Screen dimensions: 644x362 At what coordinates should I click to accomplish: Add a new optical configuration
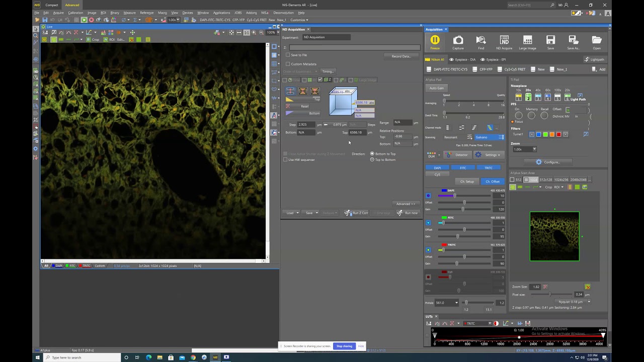pyautogui.click(x=599, y=69)
